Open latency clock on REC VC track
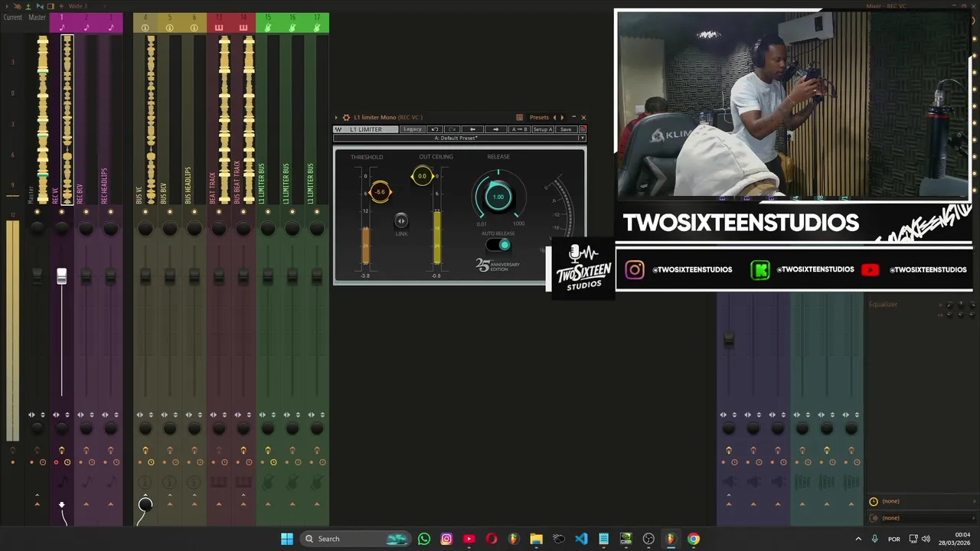The height and width of the screenshot is (551, 980). [x=67, y=462]
